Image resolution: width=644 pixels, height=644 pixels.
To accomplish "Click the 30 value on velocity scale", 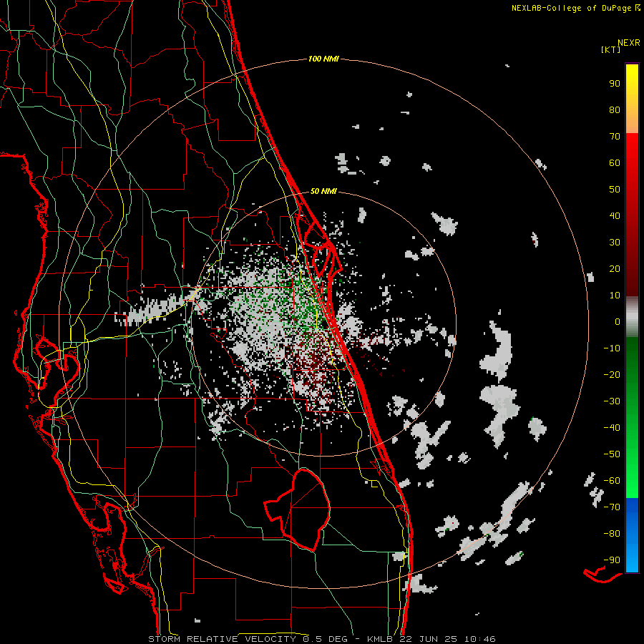I will click(615, 243).
